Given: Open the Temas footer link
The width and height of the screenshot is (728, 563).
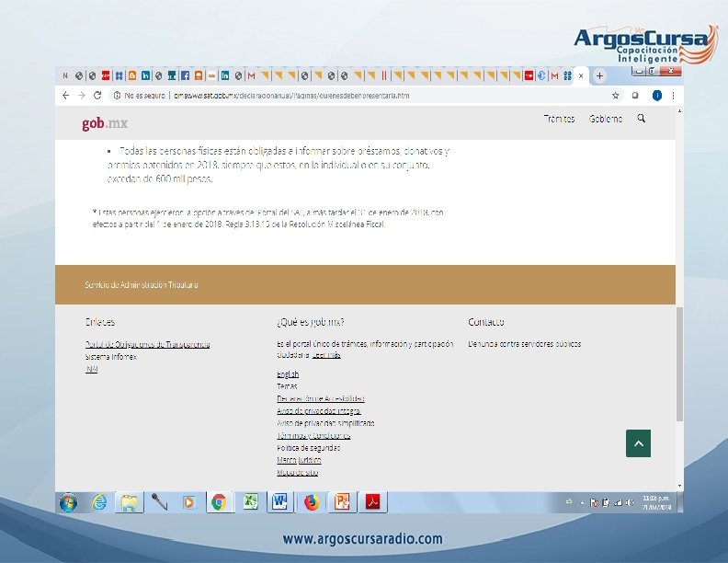Looking at the screenshot, I should tap(287, 386).
